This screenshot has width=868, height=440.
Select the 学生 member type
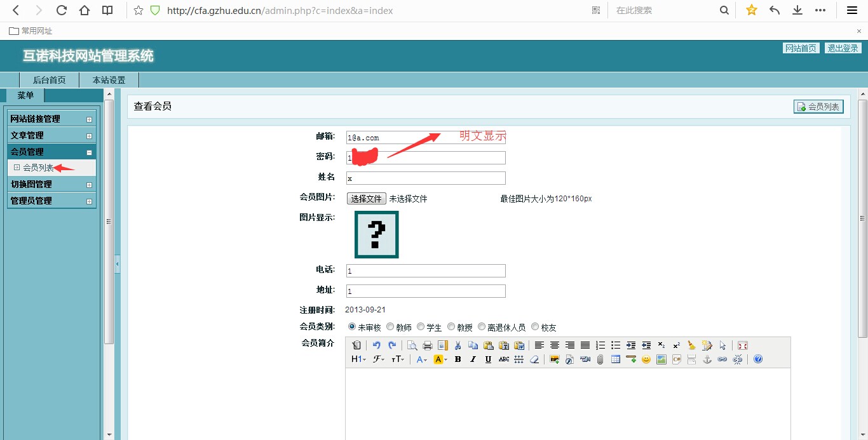pos(421,327)
